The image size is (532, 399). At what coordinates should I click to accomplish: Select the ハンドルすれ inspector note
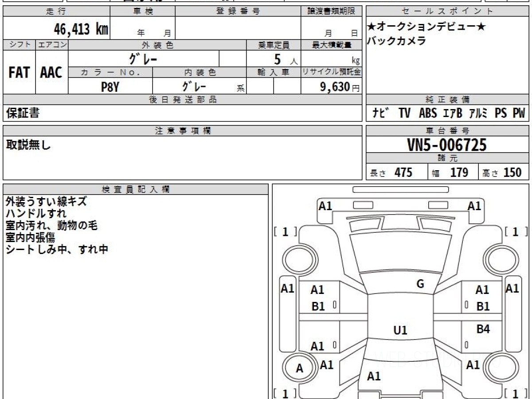(x=36, y=213)
